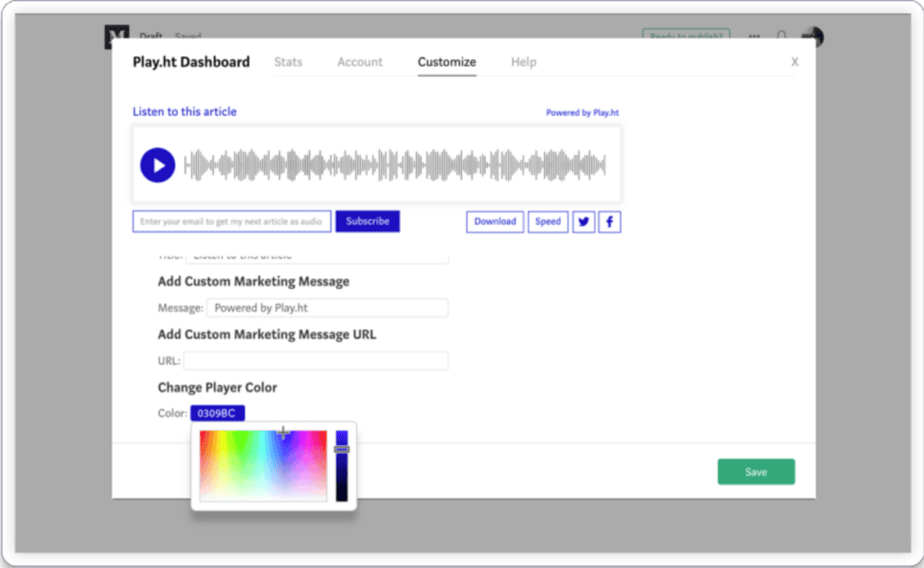The width and height of the screenshot is (924, 568).
Task: Select the Customize tab
Action: click(x=447, y=62)
